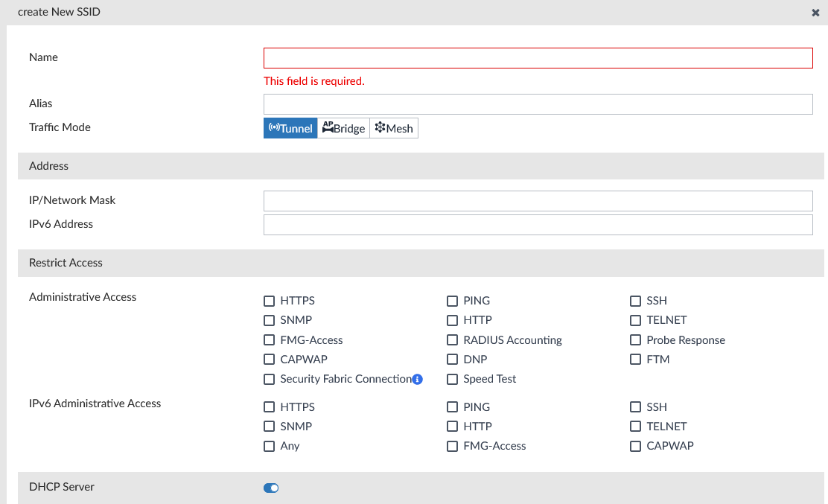Select the IPv6 Address input box

pyautogui.click(x=538, y=225)
